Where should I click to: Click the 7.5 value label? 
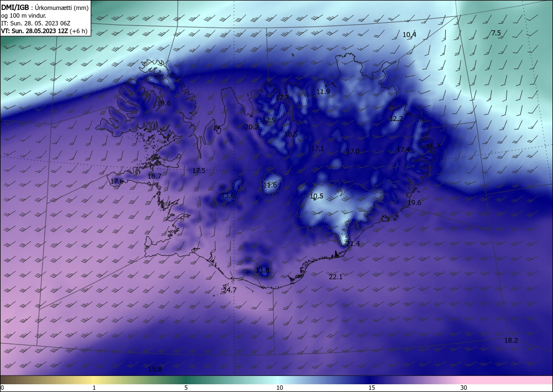(x=496, y=33)
